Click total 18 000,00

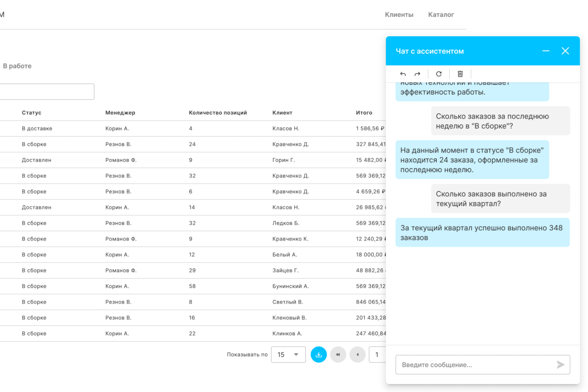(370, 255)
